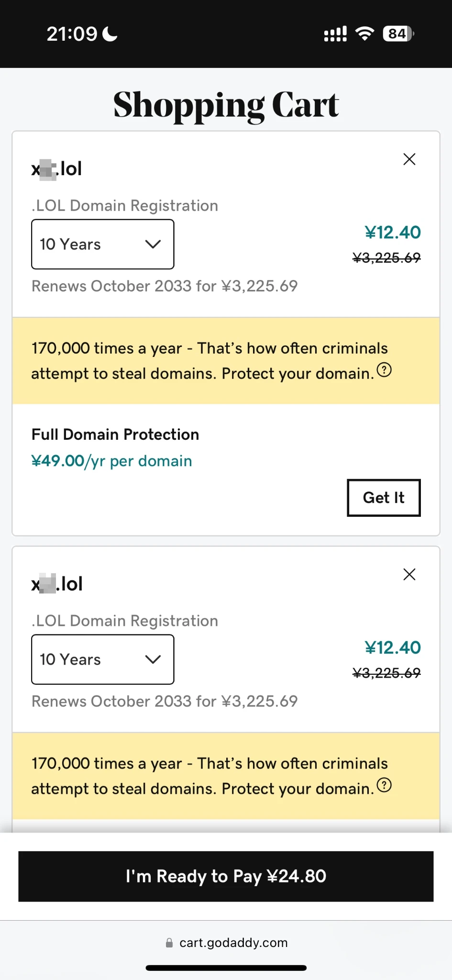This screenshot has width=452, height=980.
Task: Tap the Wi-Fi icon in status bar
Action: (364, 33)
